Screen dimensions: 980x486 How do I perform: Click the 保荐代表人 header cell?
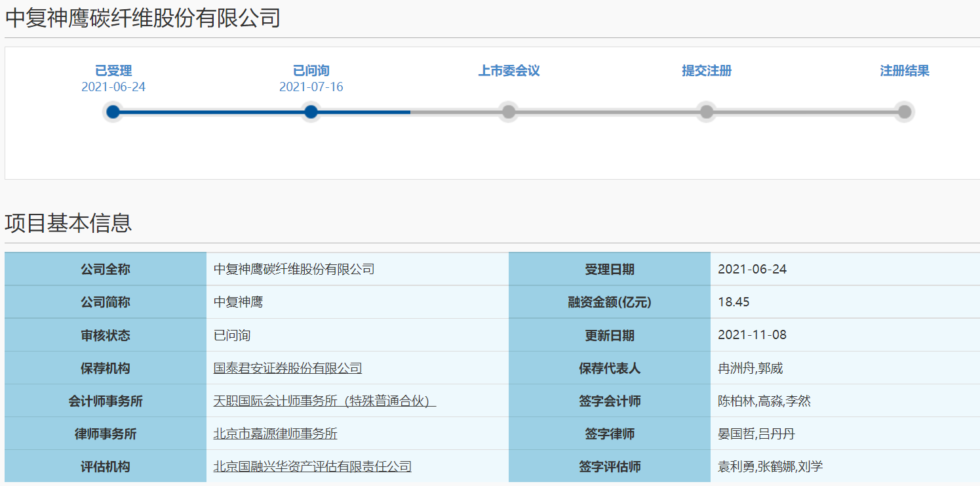(x=610, y=368)
